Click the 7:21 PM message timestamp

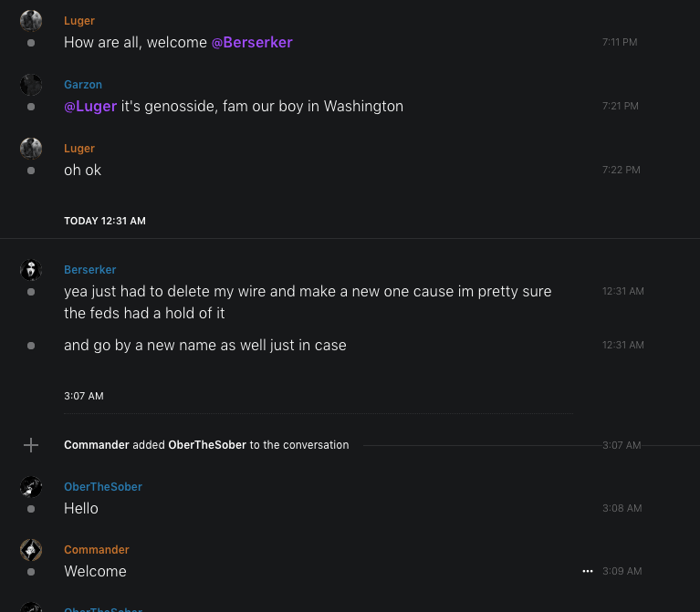[621, 106]
